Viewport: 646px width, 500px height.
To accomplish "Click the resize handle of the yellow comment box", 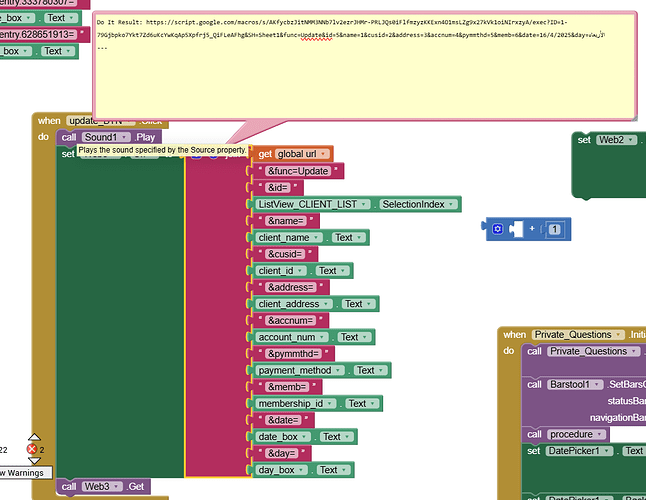I will 634,117.
